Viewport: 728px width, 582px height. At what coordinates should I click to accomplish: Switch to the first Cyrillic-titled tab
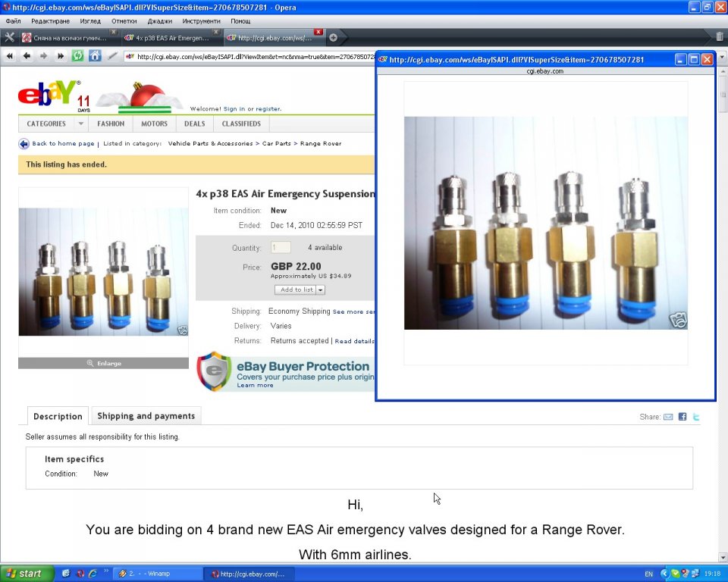tap(69, 38)
